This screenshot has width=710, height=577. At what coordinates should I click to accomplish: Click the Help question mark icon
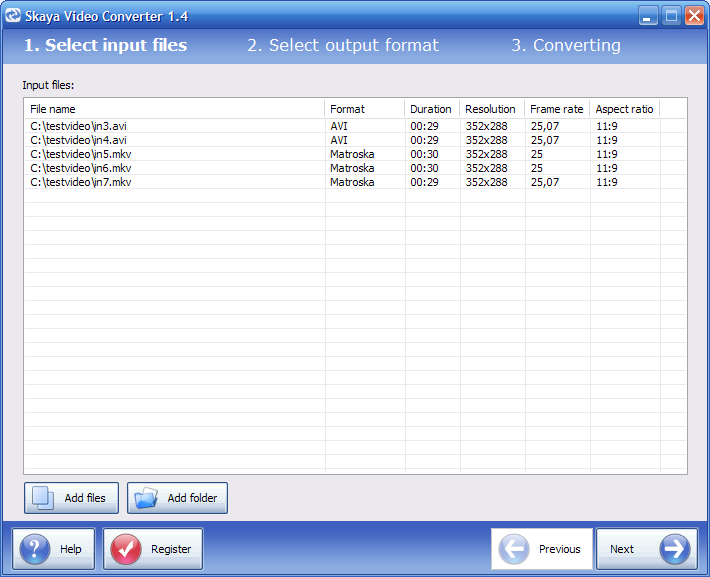[34, 549]
